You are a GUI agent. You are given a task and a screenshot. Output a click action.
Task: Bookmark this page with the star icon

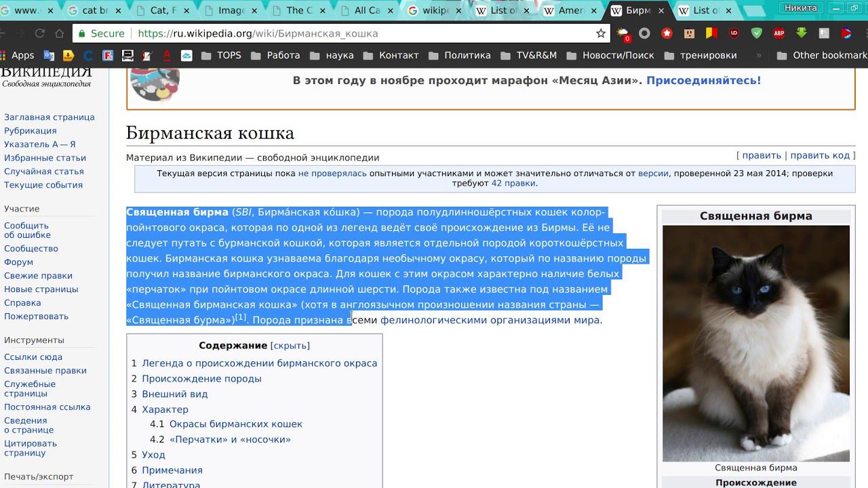601,33
